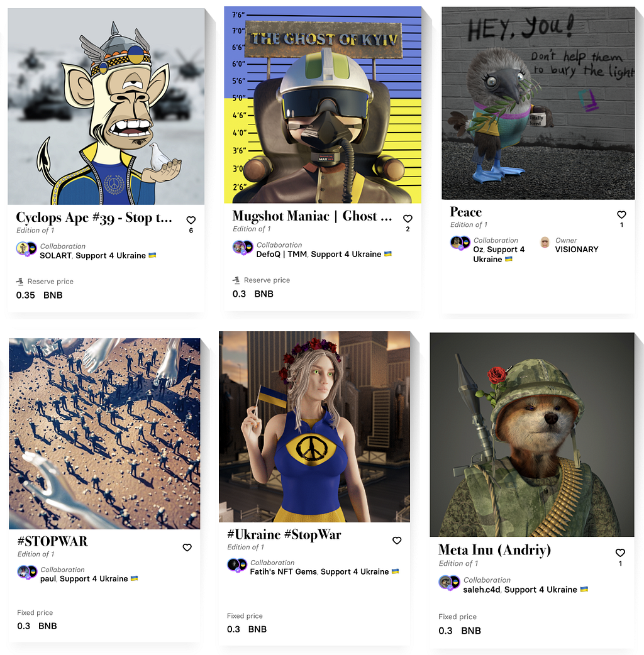Click SOLART collaboration avatar icon
644x655 pixels.
click(x=22, y=248)
